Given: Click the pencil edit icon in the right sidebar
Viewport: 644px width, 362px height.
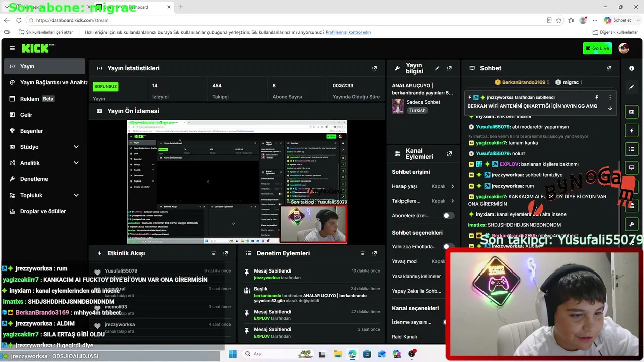Looking at the screenshot, I should 632,87.
